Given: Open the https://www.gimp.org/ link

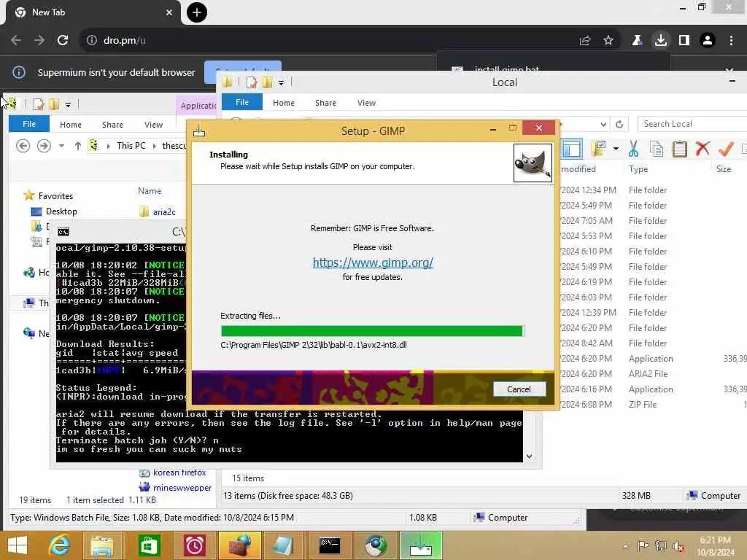Looking at the screenshot, I should pyautogui.click(x=373, y=262).
